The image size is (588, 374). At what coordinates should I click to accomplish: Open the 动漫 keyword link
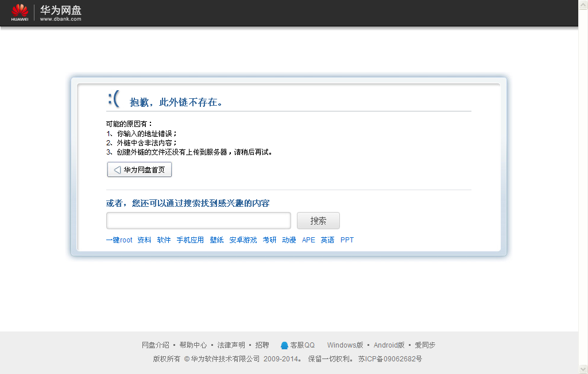pyautogui.click(x=289, y=240)
